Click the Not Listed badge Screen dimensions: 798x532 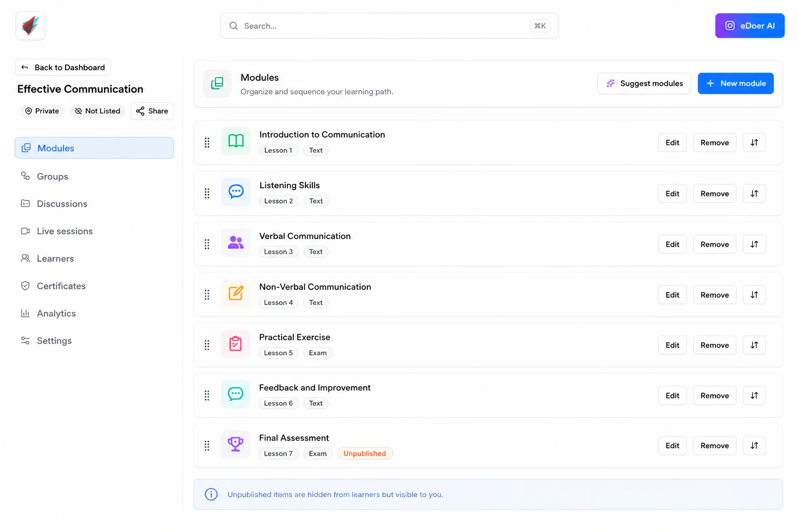tap(98, 111)
